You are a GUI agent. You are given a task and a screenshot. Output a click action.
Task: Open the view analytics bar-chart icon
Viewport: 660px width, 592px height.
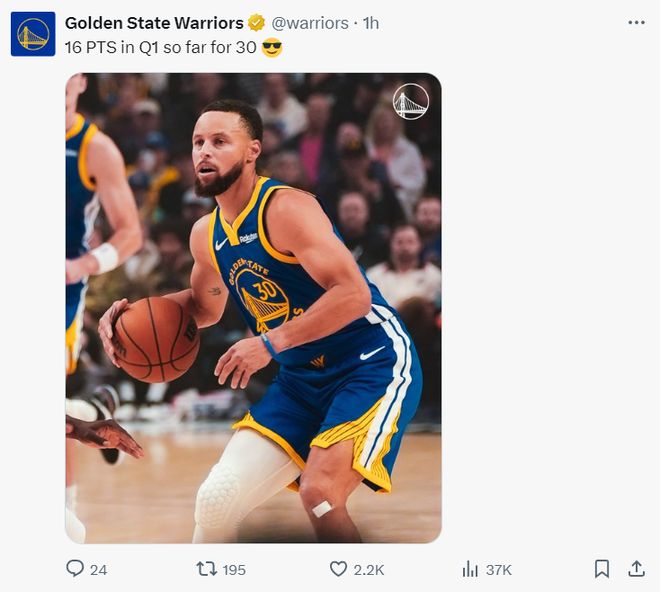[470, 568]
